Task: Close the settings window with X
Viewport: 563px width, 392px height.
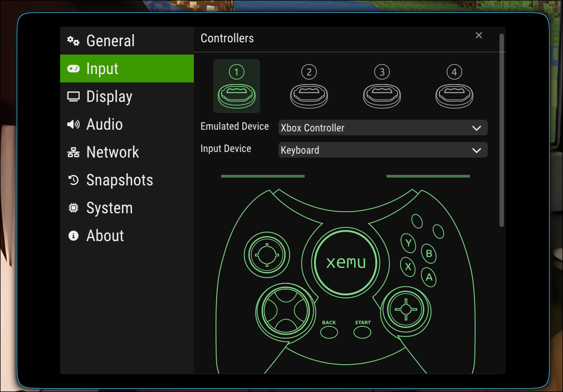Action: 478,35
